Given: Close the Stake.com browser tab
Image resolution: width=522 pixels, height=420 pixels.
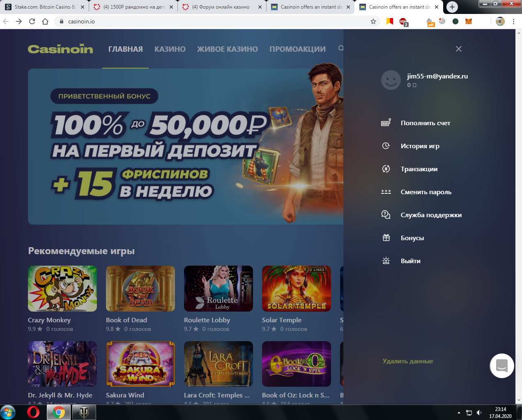Looking at the screenshot, I should 83,7.
